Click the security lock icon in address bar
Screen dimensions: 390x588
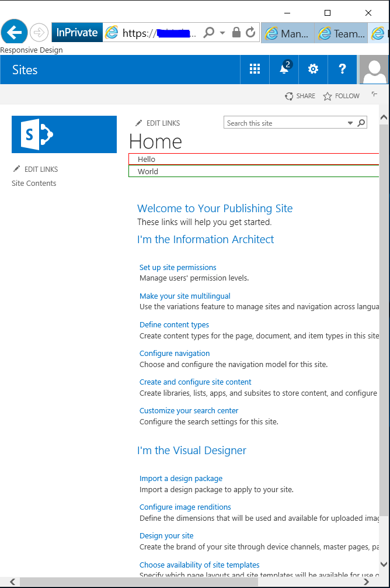[236, 32]
